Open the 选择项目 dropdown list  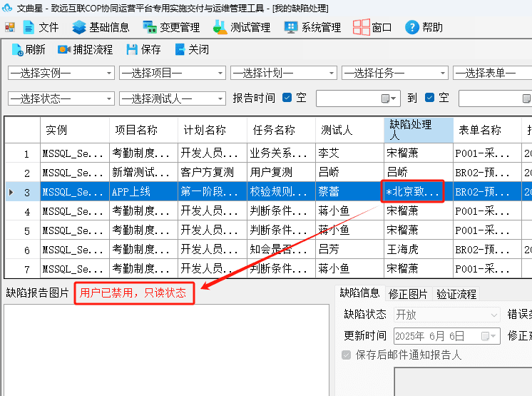click(220, 73)
